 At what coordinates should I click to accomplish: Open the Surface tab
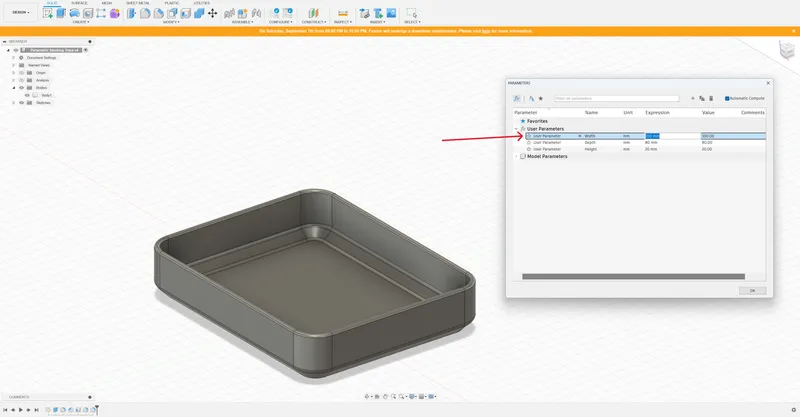tap(79, 3)
